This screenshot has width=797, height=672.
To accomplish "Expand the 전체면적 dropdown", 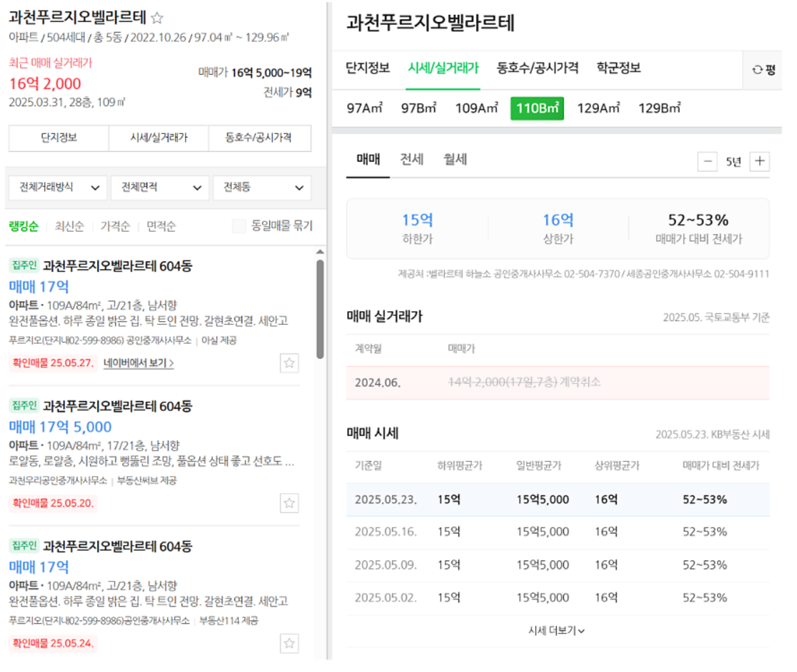I will point(160,188).
